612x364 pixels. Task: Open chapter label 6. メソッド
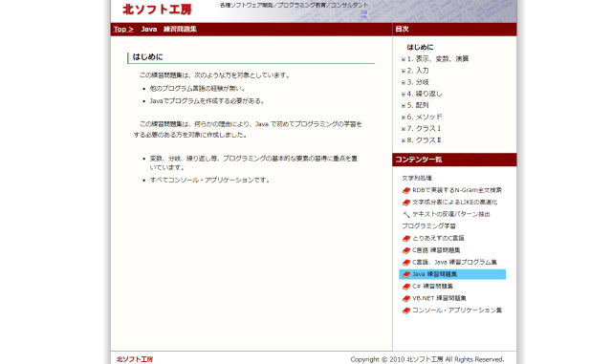click(425, 117)
